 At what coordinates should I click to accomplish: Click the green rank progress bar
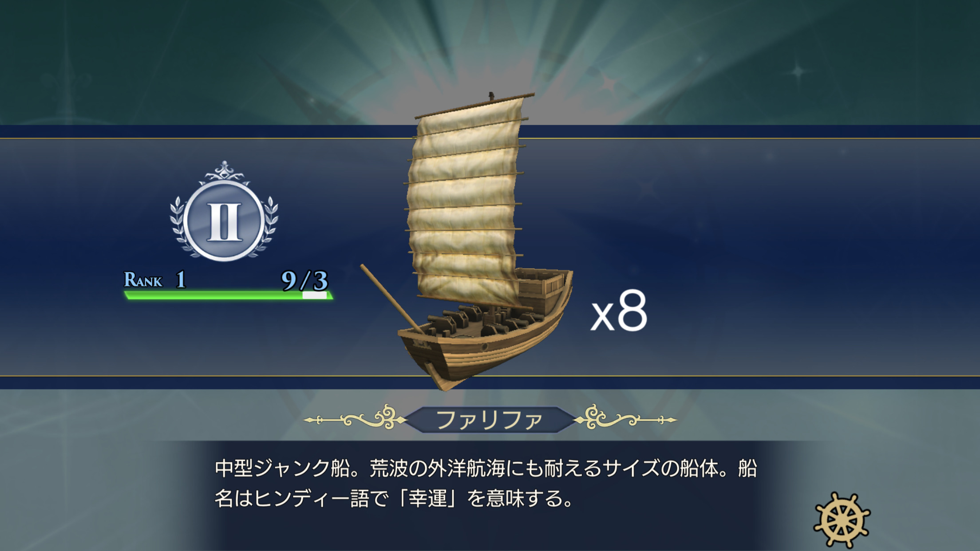pos(213,295)
